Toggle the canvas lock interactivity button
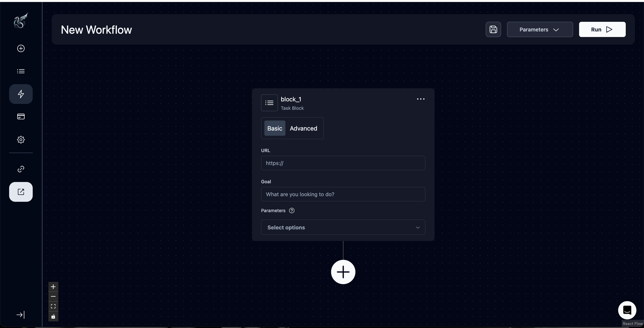This screenshot has width=644, height=328. click(x=53, y=317)
